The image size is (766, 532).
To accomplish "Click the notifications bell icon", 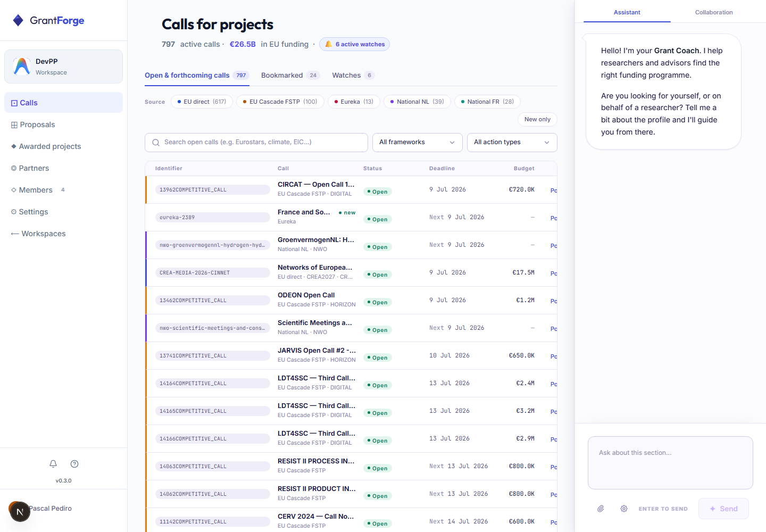I will [x=53, y=464].
